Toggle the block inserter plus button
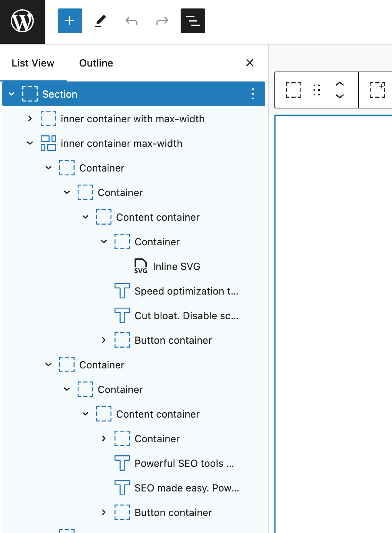The height and width of the screenshot is (533, 392). (70, 21)
